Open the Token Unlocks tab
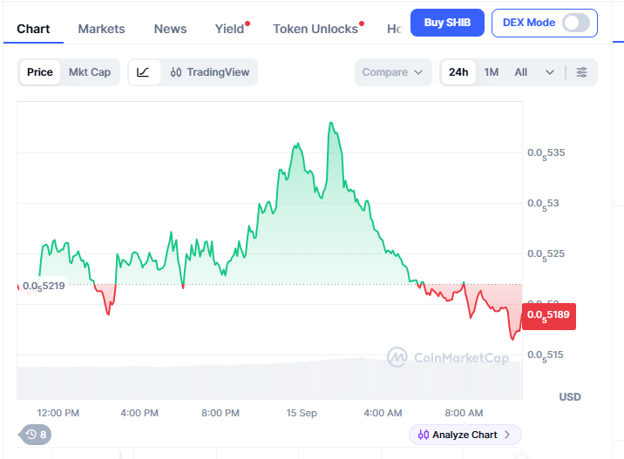The image size is (624, 459). 315,29
